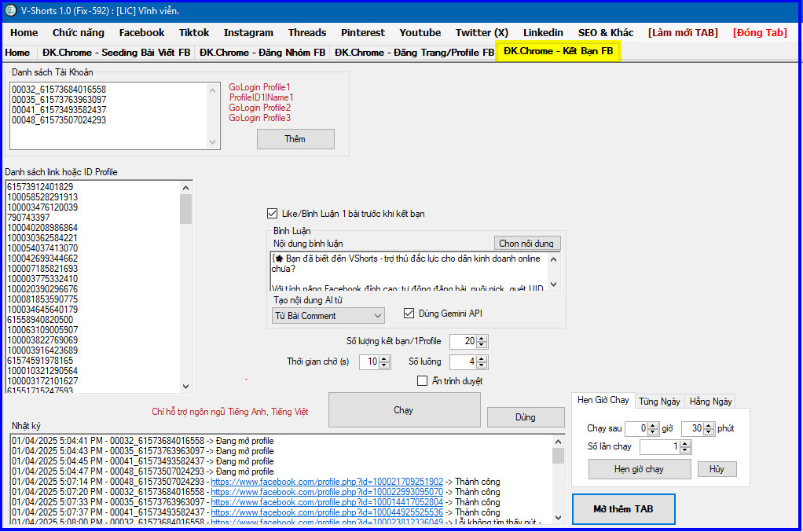Viewport: 803px width, 532px height.
Task: Open profile link id=100022993095070 in log
Action: point(327,492)
